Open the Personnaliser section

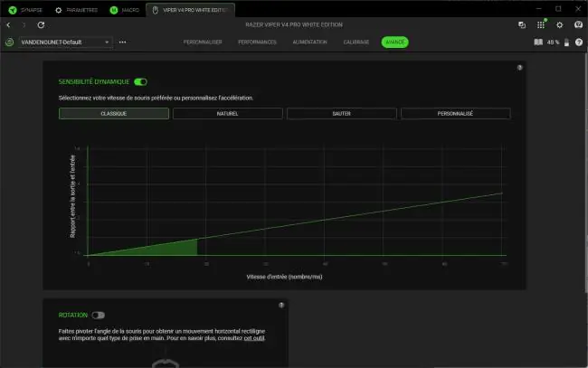click(203, 42)
